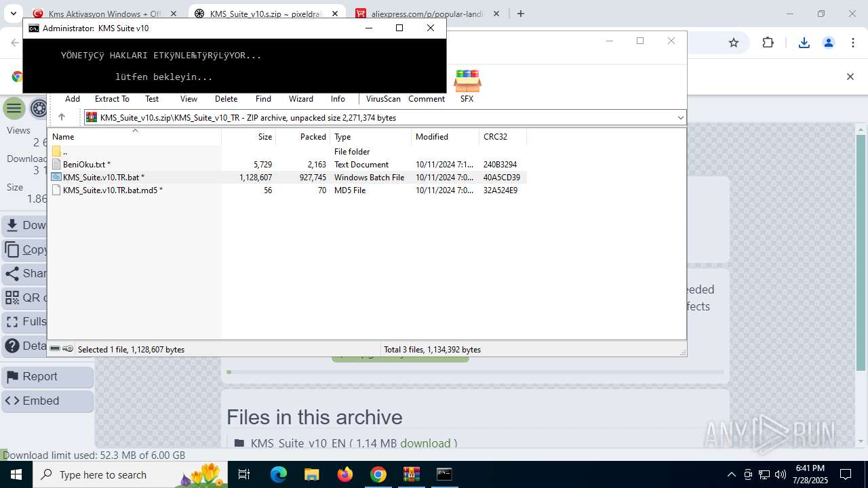This screenshot has height=488, width=868.
Task: Select the BeniOku.txt file
Action: point(287,165)
